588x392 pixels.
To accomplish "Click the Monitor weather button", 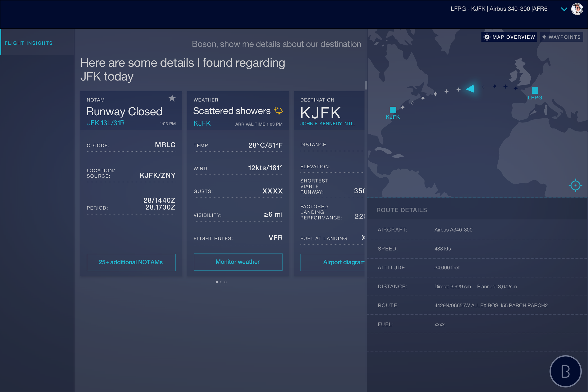I will [x=238, y=262].
